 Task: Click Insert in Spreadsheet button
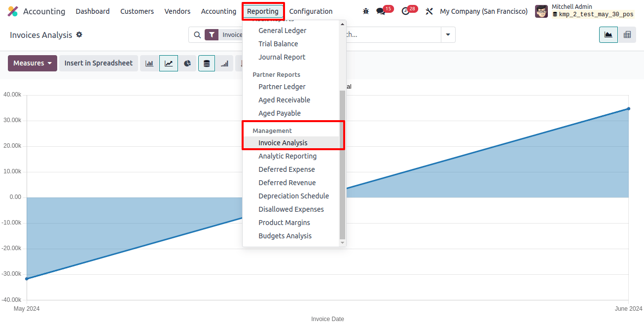(x=99, y=64)
